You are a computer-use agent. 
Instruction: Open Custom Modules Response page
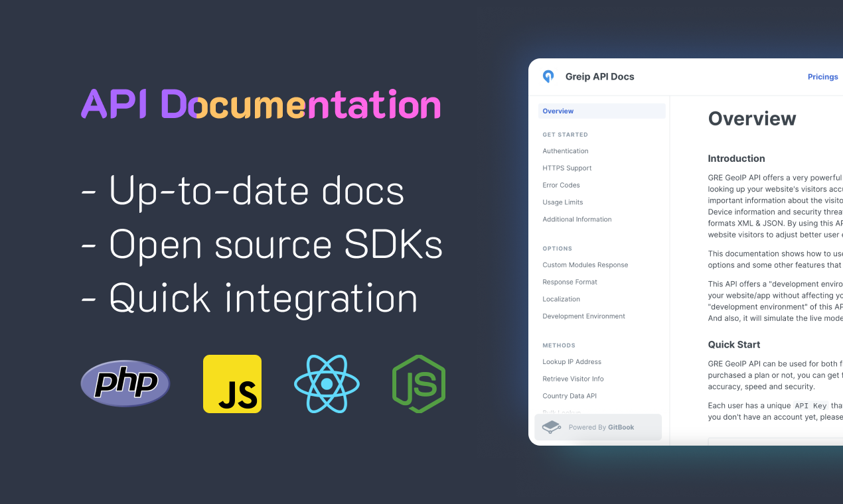point(585,265)
